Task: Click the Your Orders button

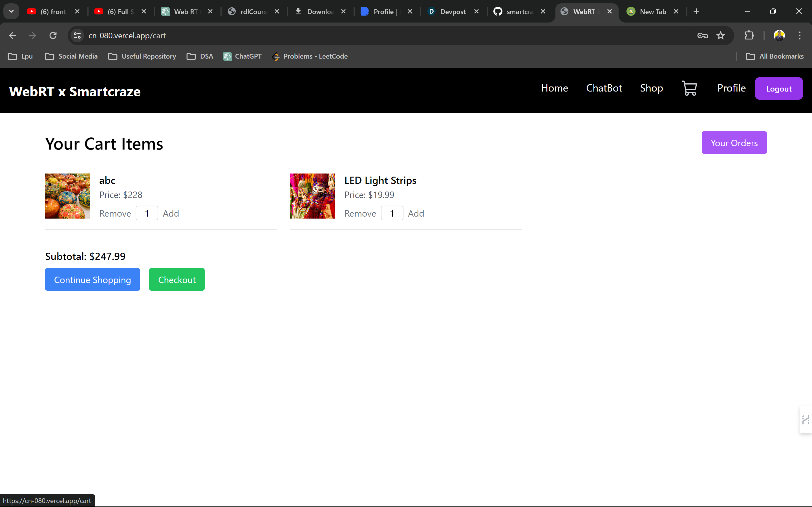Action: (x=734, y=143)
